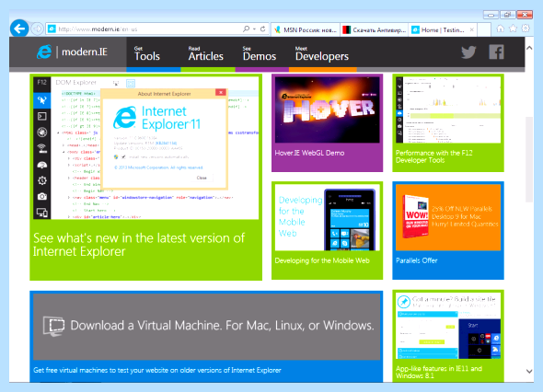This screenshot has height=392, width=543.
Task: Click the Close button in About dialog image
Action: tap(202, 178)
